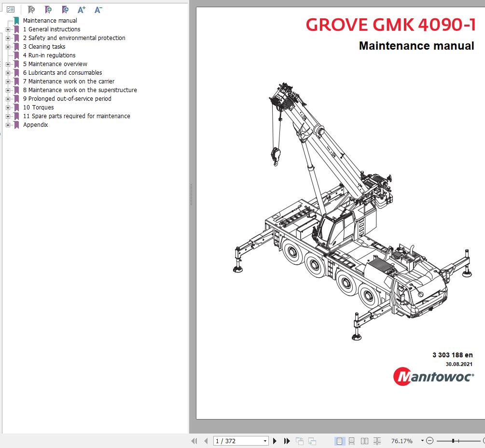Go to the next page
485x448 pixels.
[x=275, y=441]
